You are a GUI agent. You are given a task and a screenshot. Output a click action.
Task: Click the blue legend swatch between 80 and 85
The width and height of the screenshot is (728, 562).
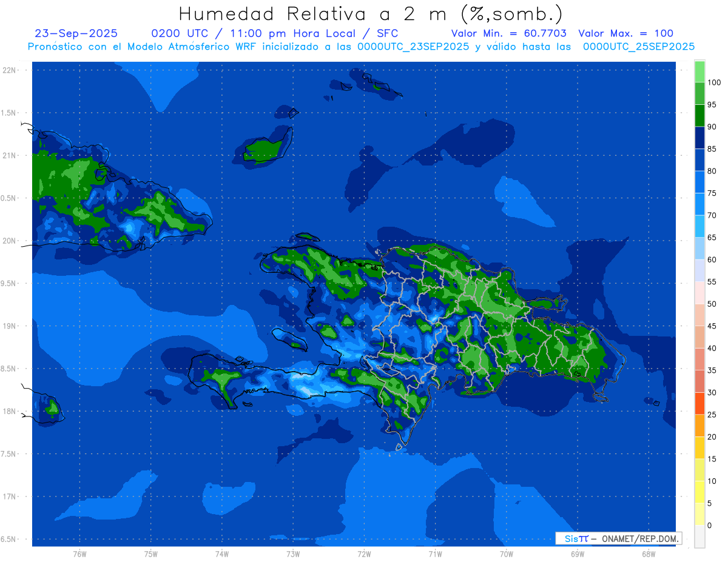click(x=699, y=159)
